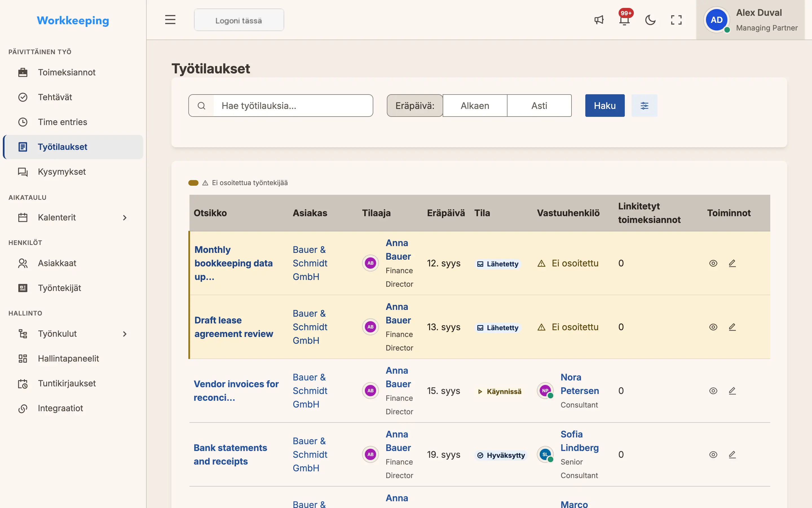
Task: Sort by Eräpäivä column header
Action: [445, 213]
